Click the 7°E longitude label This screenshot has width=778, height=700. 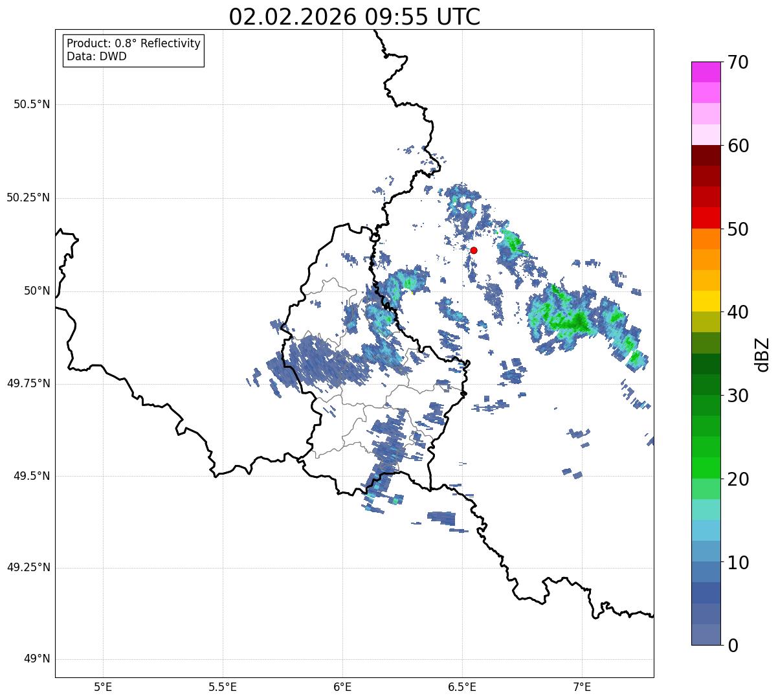pos(582,686)
